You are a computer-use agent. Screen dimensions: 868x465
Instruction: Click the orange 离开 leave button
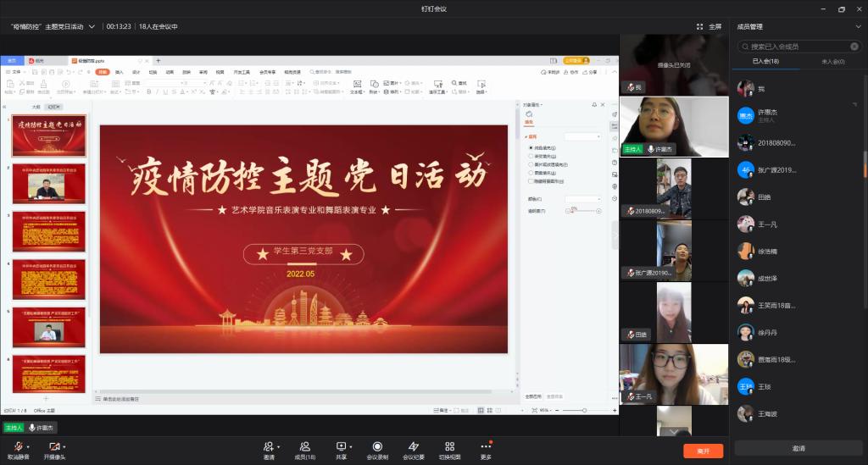point(703,451)
